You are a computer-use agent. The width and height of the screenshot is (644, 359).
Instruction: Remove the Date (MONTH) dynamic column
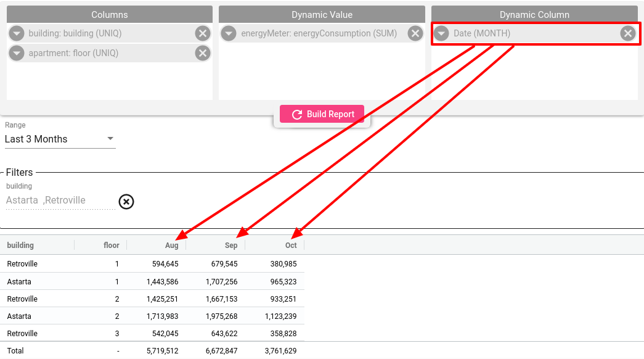[x=628, y=33]
